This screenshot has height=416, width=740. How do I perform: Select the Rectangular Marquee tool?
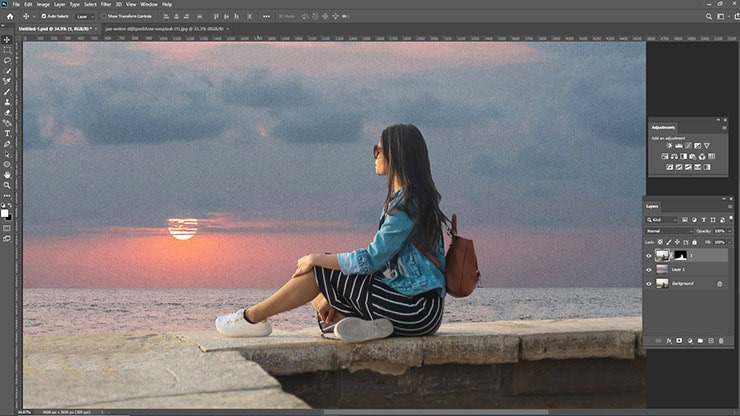[x=7, y=50]
